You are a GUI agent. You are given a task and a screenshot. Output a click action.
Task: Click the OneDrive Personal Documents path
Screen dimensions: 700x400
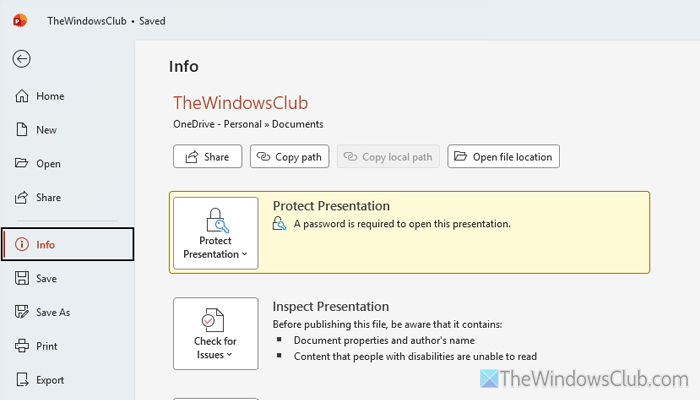pyautogui.click(x=248, y=124)
